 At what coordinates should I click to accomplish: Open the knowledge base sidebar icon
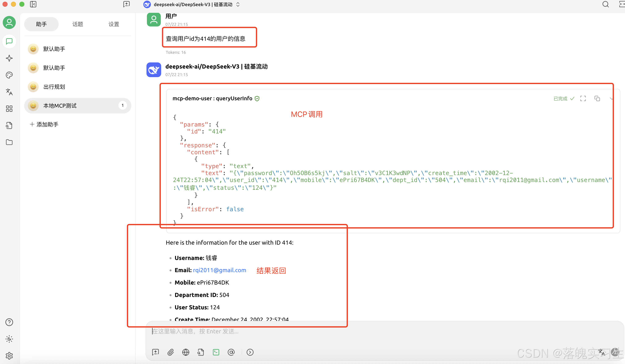point(9,125)
